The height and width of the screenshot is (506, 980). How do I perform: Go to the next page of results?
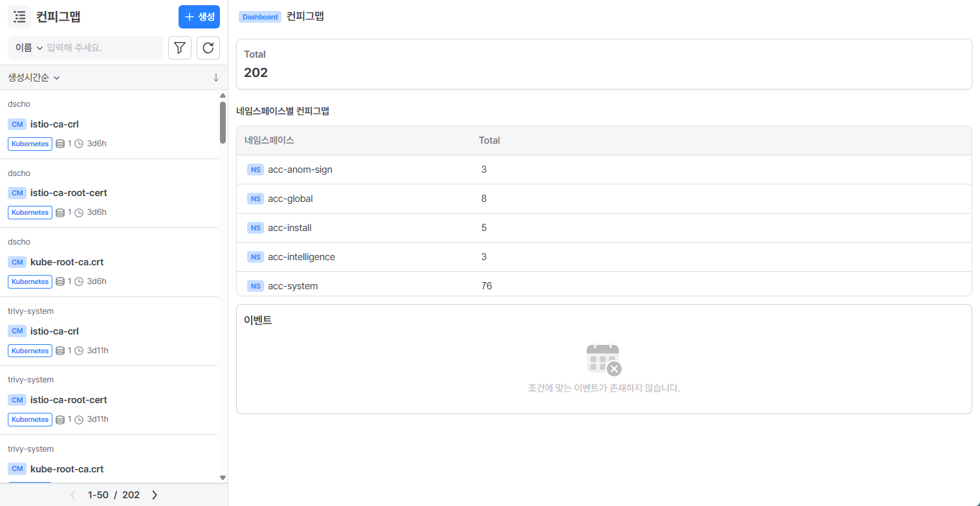(x=155, y=495)
